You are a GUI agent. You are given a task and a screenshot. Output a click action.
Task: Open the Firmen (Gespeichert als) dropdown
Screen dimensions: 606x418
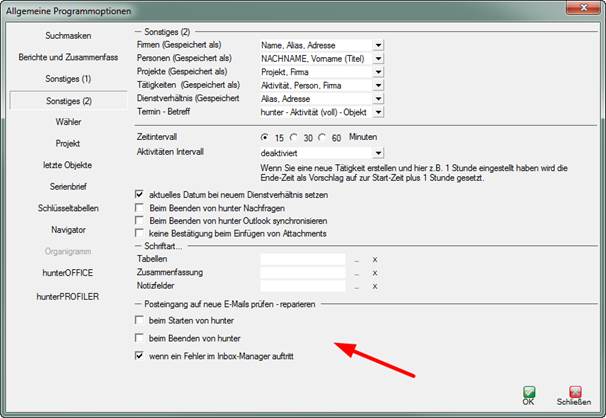coord(378,45)
